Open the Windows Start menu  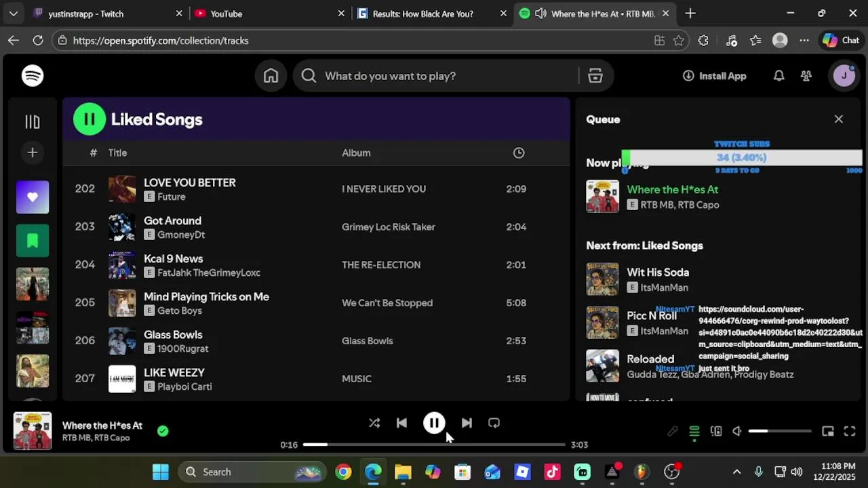click(x=161, y=472)
